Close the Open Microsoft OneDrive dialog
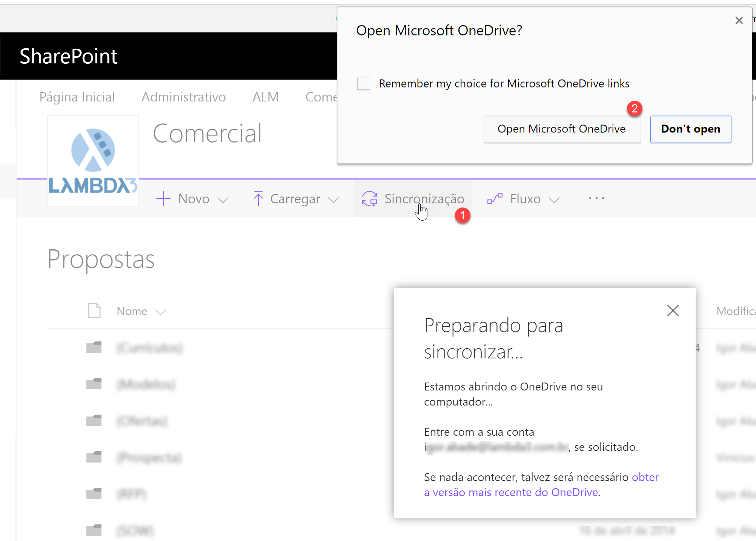 pos(739,20)
